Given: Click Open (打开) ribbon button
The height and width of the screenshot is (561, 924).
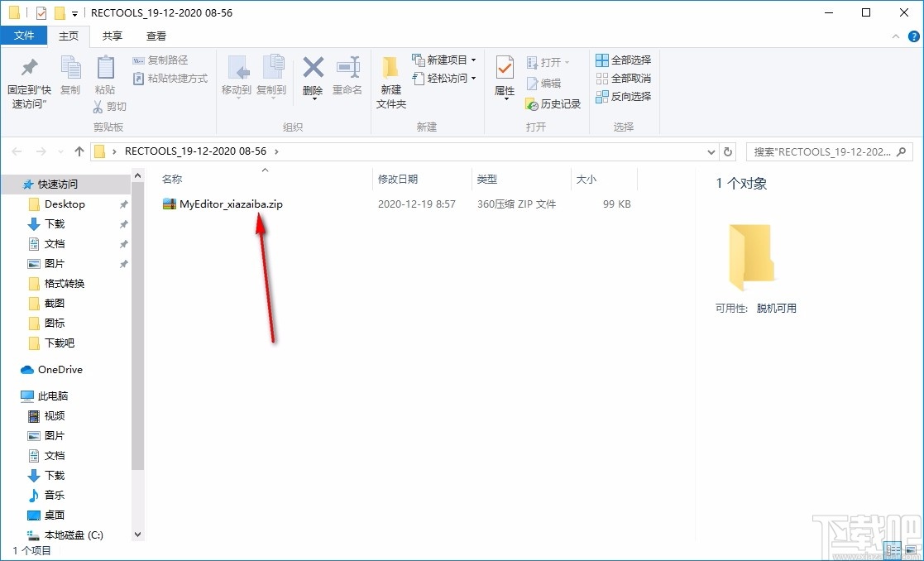Looking at the screenshot, I should click(548, 62).
